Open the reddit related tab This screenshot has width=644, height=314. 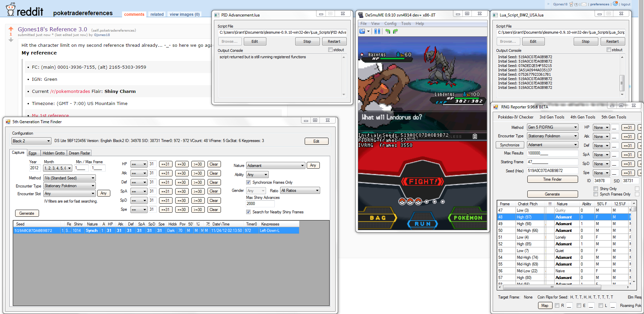tap(157, 14)
